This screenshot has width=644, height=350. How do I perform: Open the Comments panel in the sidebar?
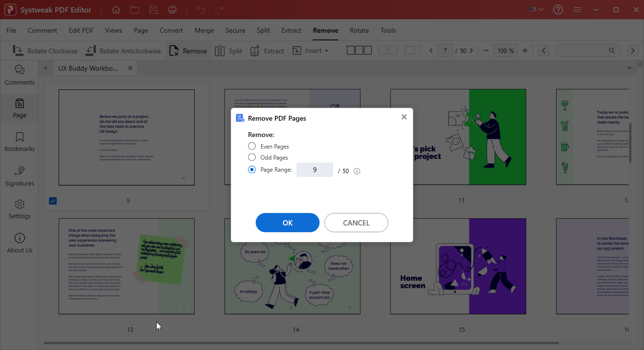coord(19,75)
